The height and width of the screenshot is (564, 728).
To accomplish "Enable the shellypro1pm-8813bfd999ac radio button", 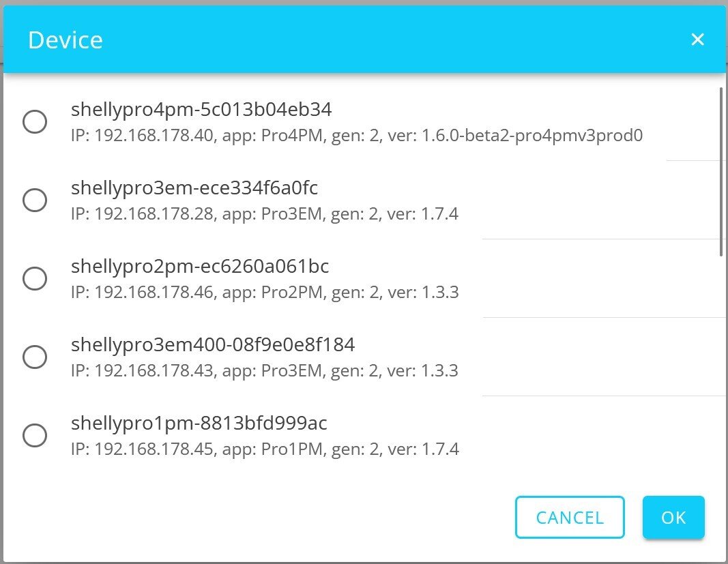I will click(x=35, y=435).
